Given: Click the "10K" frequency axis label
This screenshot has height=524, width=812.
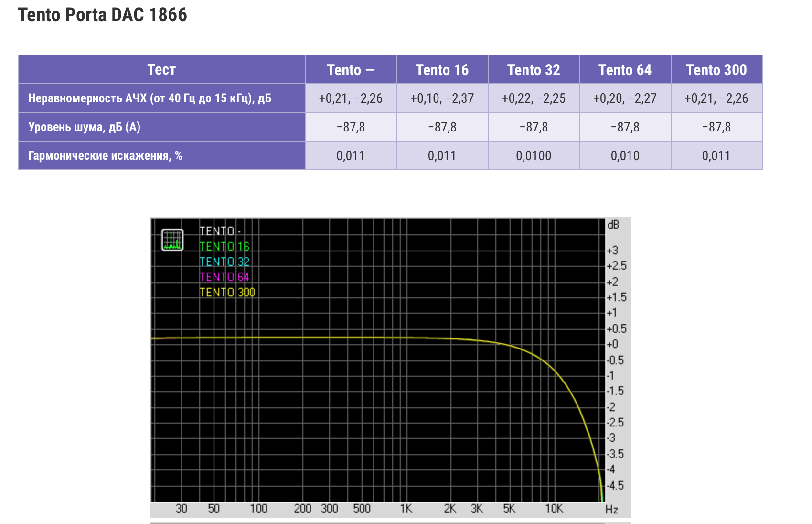Looking at the screenshot, I should 554,509.
